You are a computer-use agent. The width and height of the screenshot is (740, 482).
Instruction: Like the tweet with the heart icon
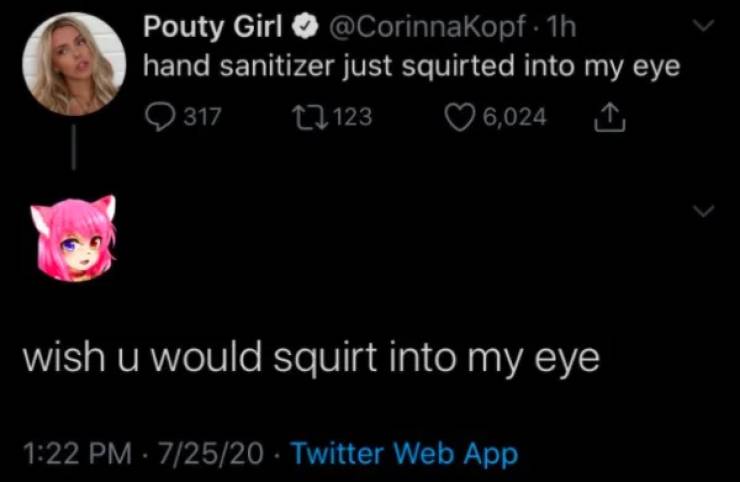(x=460, y=116)
